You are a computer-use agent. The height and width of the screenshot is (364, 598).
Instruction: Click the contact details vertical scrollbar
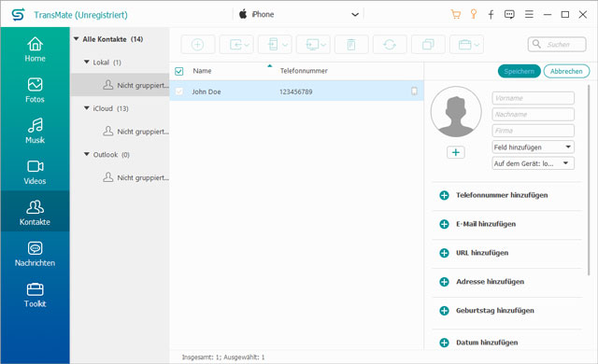589,179
